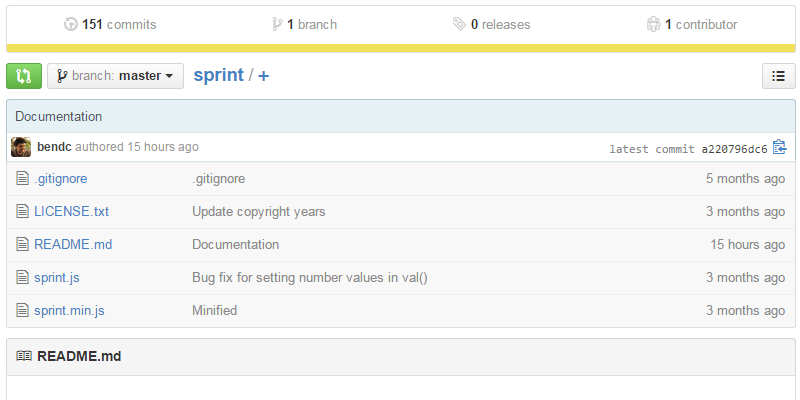Click bendc's avatar image
This screenshot has height=400, width=800.
tap(21, 148)
